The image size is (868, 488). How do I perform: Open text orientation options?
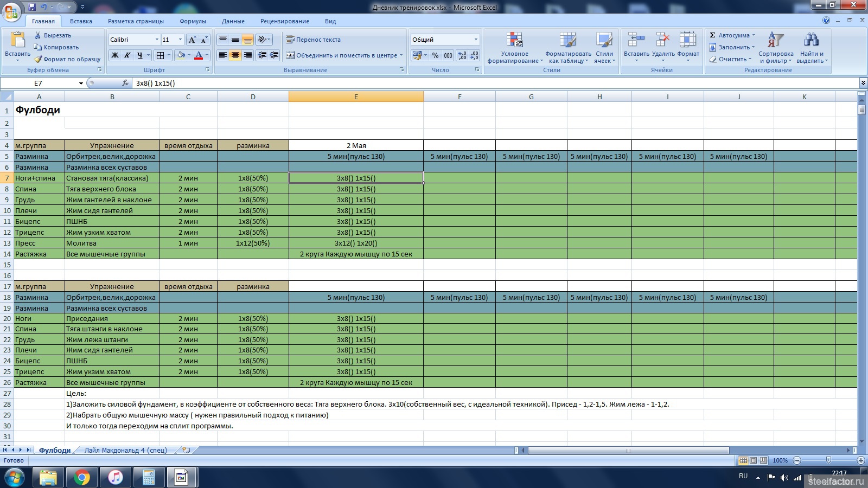[264, 40]
